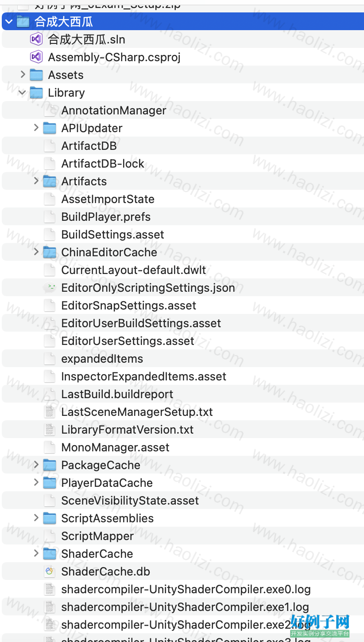
Task: Select EditorOnlyScriptingSettings.json file name
Action: coord(148,288)
